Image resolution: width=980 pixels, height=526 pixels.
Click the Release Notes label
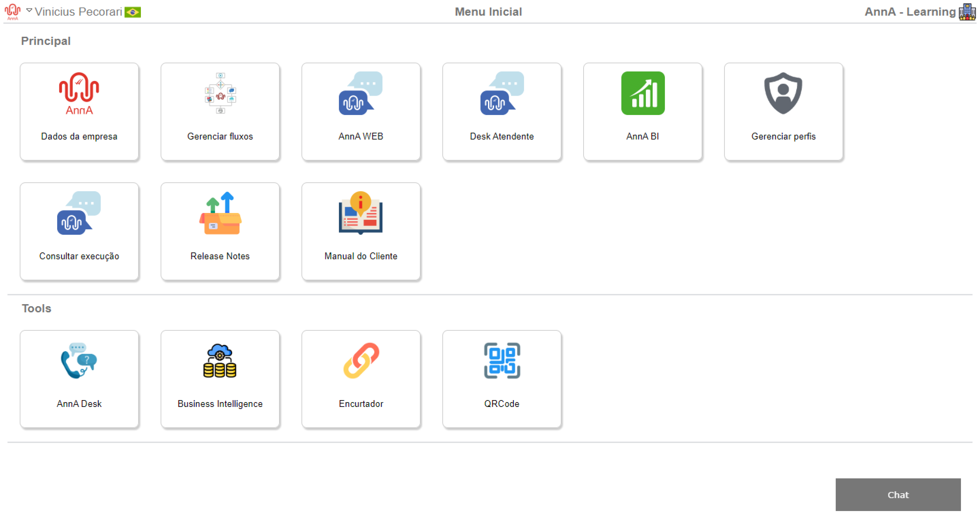point(220,256)
